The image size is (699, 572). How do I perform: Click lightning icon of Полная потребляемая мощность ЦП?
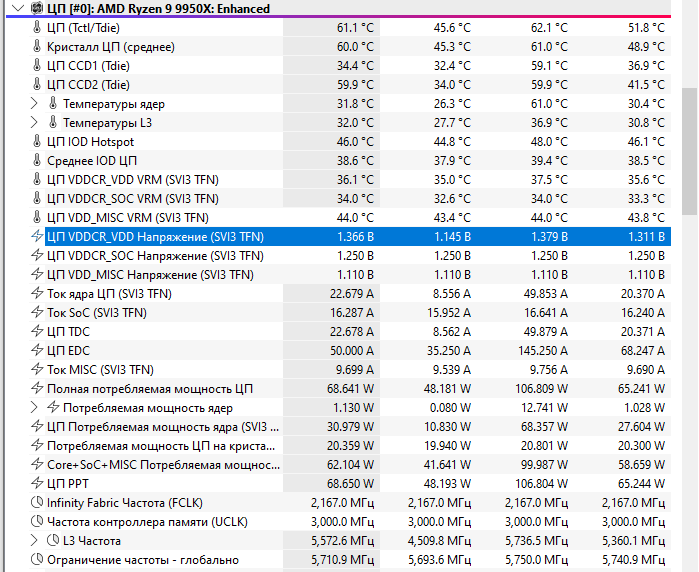[x=37, y=388]
